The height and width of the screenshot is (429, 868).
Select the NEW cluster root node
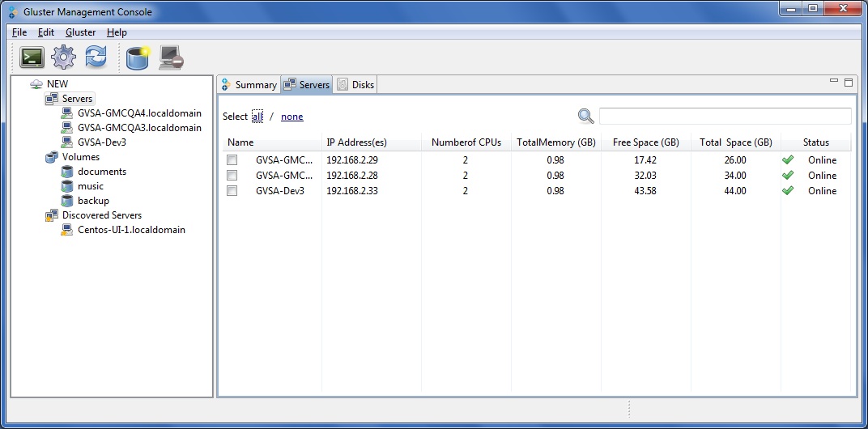tap(57, 84)
